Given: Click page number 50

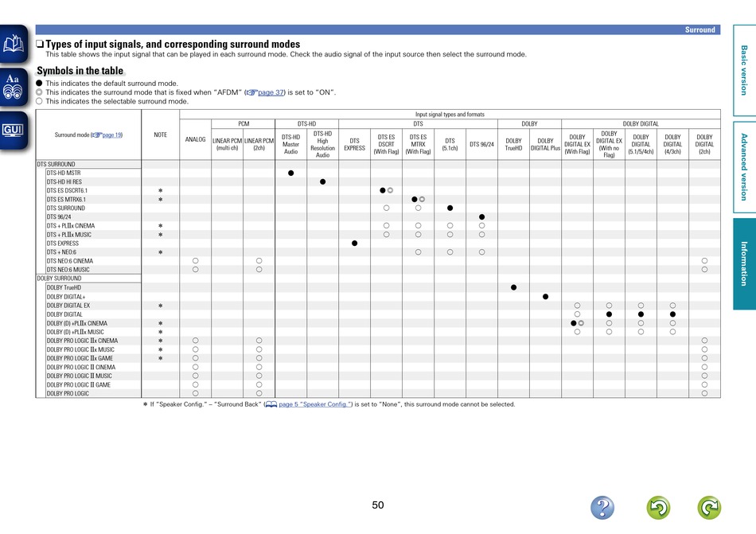Looking at the screenshot, I should (378, 505).
